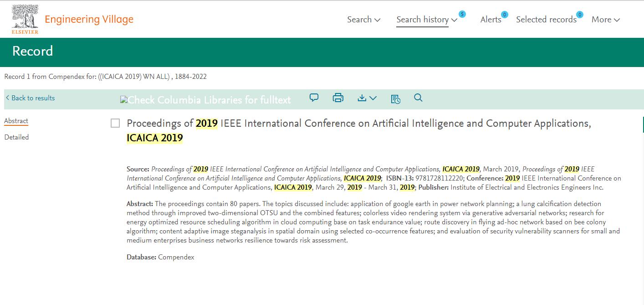Viewport: 644px width, 305px height.
Task: Click the Search within record icon
Action: tap(418, 98)
